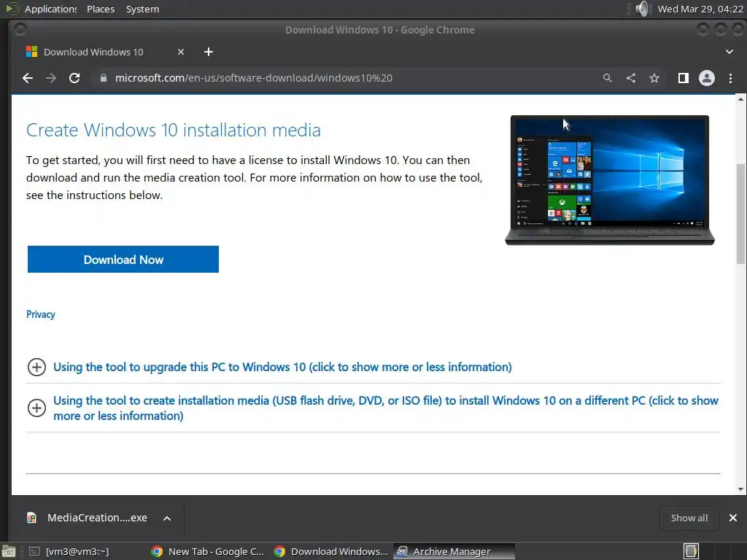
Task: Select the Download Windows 10 tab
Action: pyautogui.click(x=105, y=52)
